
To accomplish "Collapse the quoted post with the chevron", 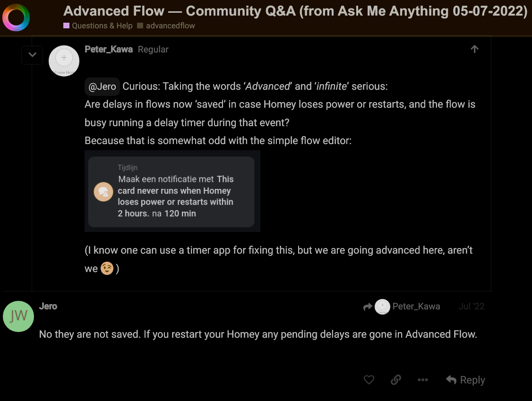I will [32, 55].
